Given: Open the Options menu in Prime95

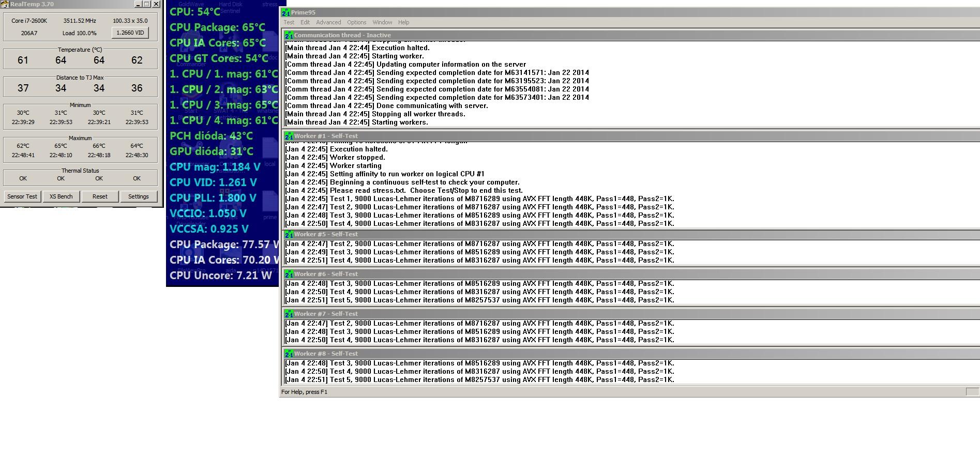Looking at the screenshot, I should (x=356, y=22).
